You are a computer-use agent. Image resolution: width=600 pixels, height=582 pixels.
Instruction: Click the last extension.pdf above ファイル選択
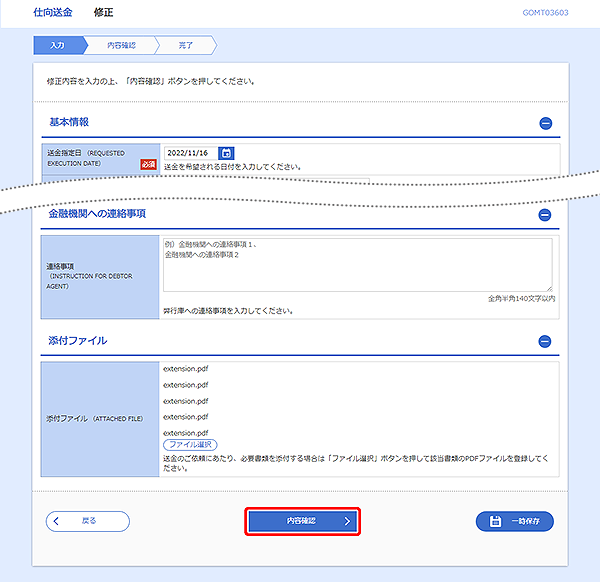pos(186,433)
